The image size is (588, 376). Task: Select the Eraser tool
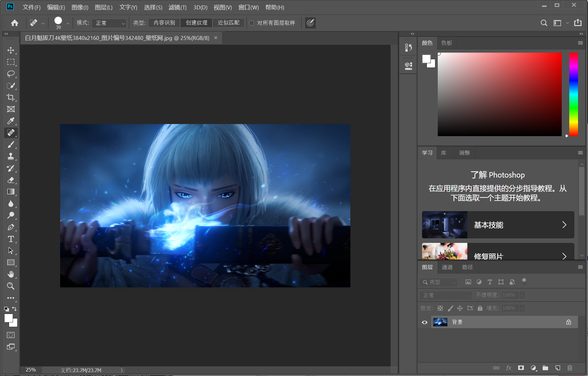pos(11,180)
